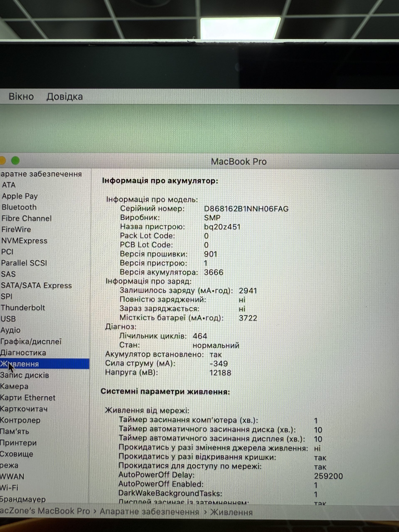The image size is (399, 532).
Task: Select FireWire in the sidebar
Action: [16, 229]
